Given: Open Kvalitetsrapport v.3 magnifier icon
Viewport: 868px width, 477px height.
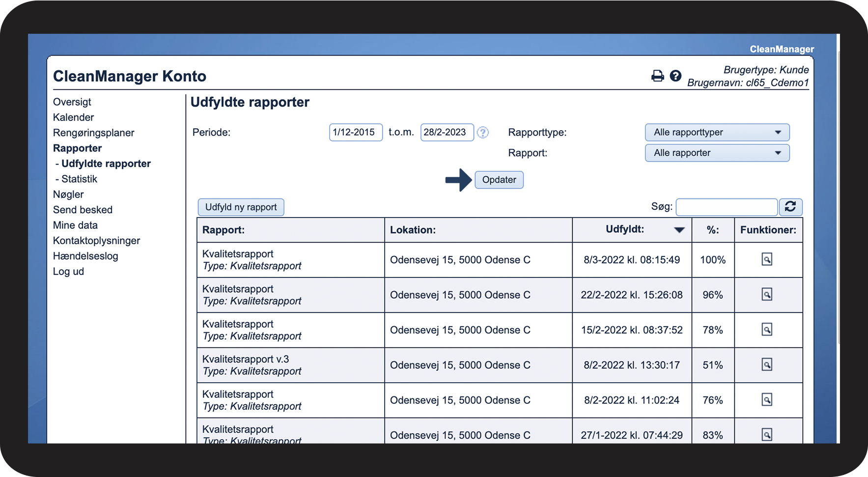Looking at the screenshot, I should point(766,365).
